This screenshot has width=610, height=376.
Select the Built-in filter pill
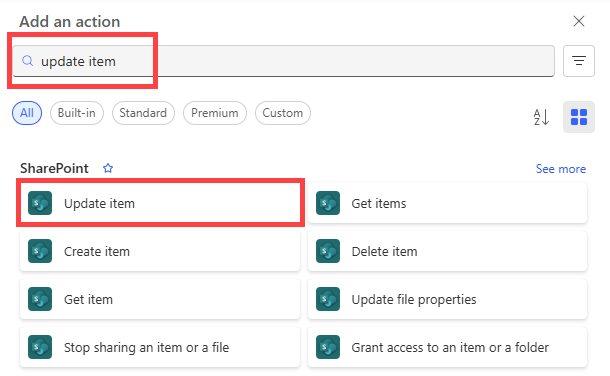coord(77,113)
